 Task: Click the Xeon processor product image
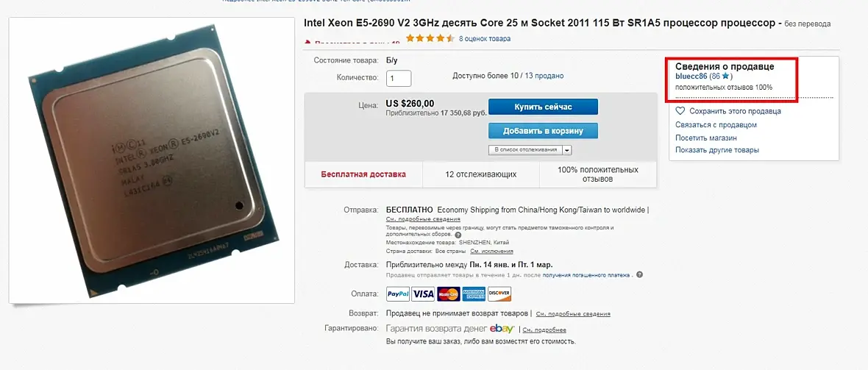point(152,160)
